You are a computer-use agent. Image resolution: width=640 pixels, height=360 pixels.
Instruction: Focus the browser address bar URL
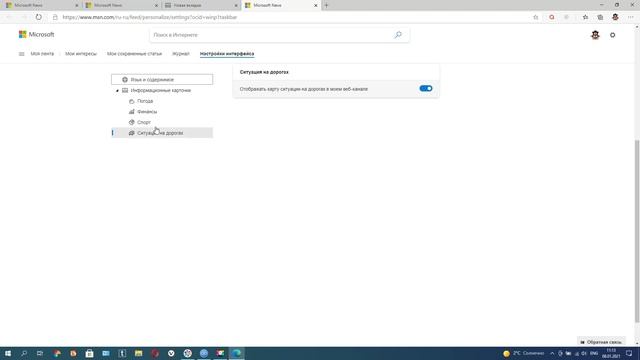[x=149, y=17]
